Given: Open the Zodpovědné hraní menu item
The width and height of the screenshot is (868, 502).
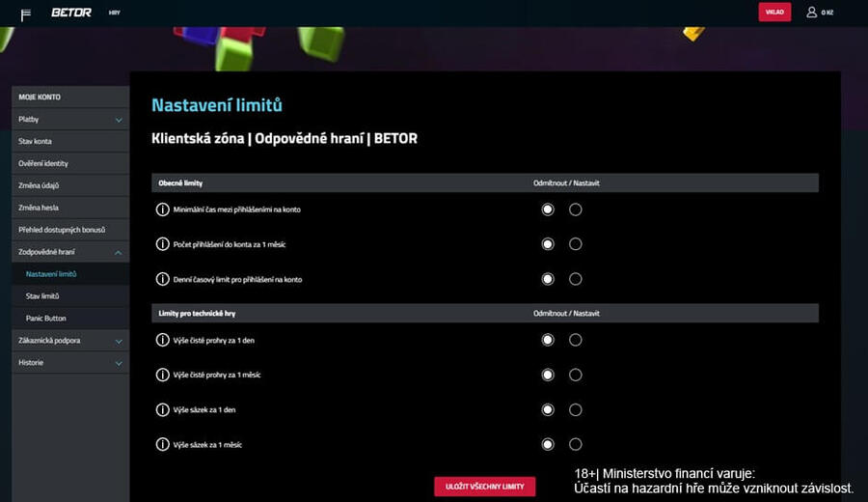Looking at the screenshot, I should pyautogui.click(x=70, y=252).
